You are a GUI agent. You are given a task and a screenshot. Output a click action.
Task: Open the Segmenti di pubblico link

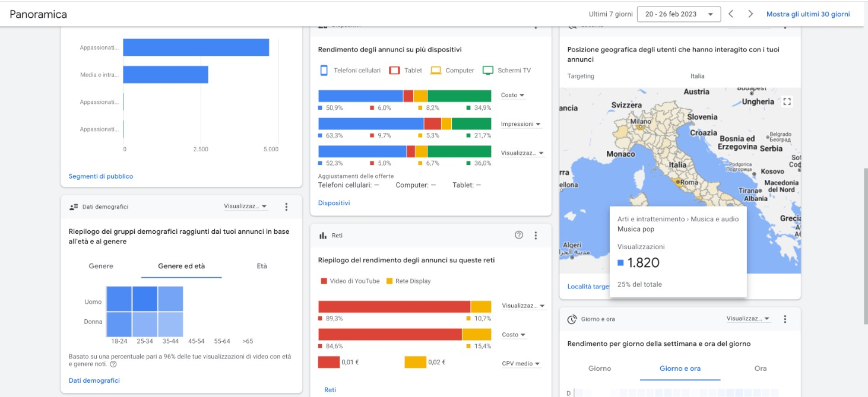tap(101, 176)
